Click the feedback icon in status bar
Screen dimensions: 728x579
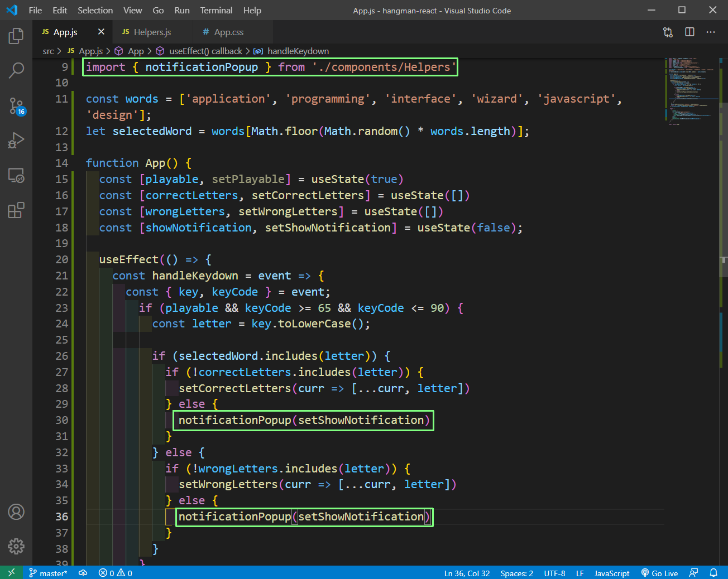click(x=694, y=573)
